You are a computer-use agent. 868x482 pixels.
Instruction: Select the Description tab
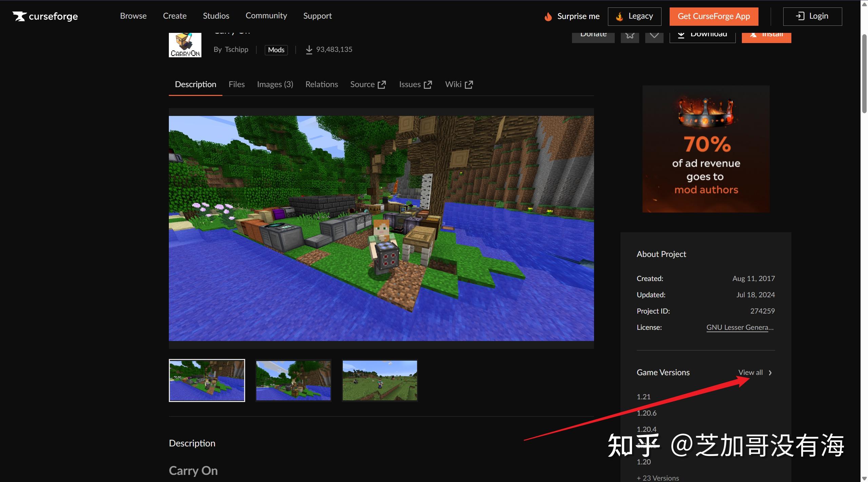(195, 84)
